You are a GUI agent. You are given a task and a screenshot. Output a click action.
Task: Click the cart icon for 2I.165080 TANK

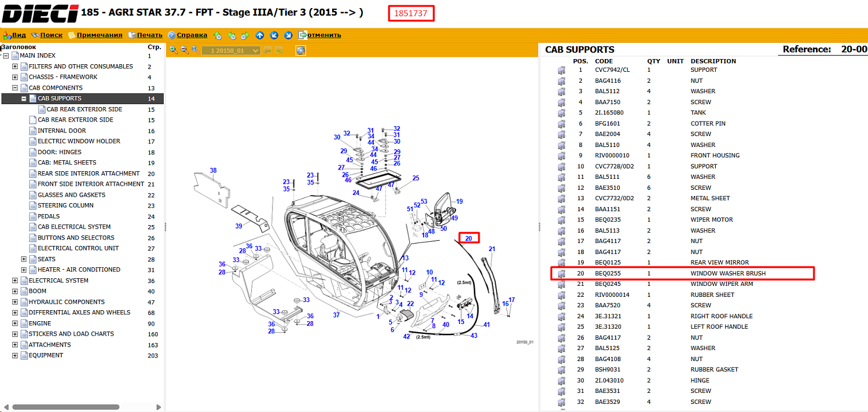561,113
